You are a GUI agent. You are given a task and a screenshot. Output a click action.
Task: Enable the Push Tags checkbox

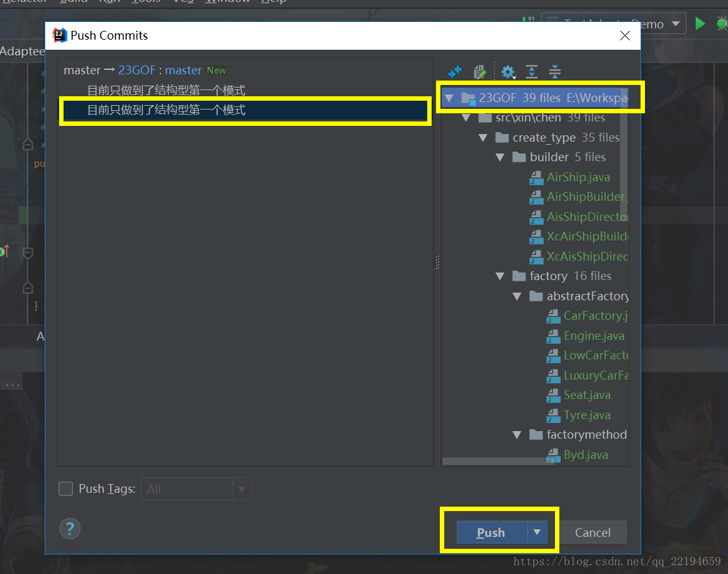(65, 488)
